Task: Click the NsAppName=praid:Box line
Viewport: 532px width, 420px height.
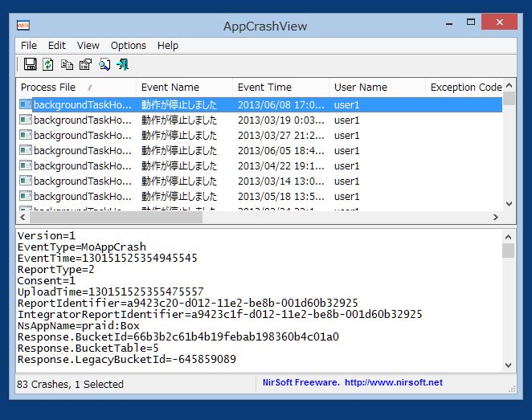Action: pos(79,325)
